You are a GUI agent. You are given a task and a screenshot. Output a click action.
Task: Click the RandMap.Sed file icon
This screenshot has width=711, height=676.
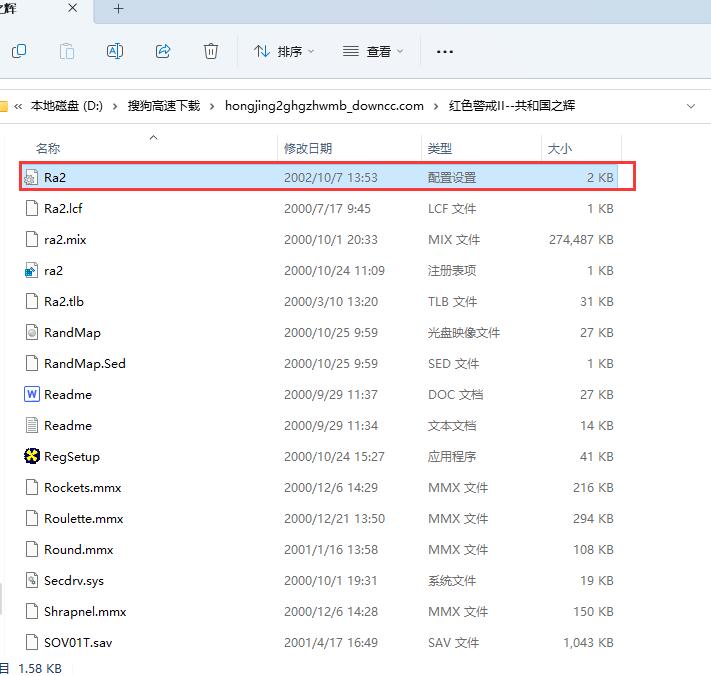[32, 363]
